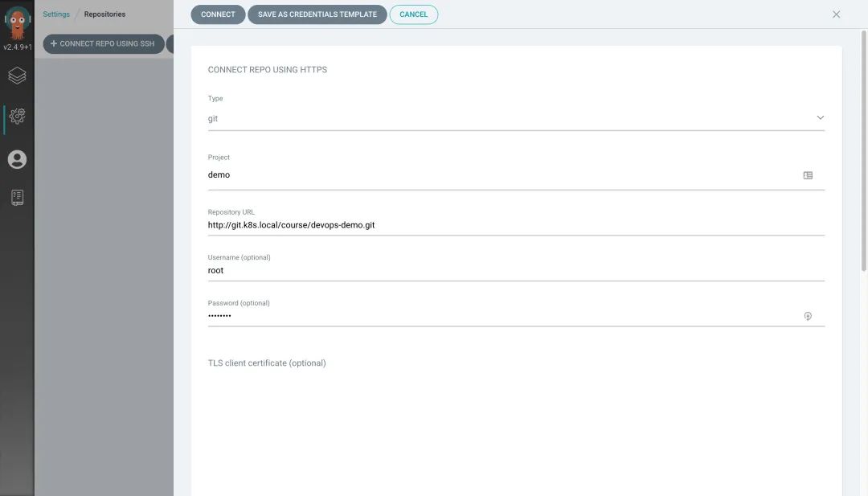The image size is (868, 496).
Task: Open the Settings gears icon in sidebar
Action: pyautogui.click(x=17, y=116)
